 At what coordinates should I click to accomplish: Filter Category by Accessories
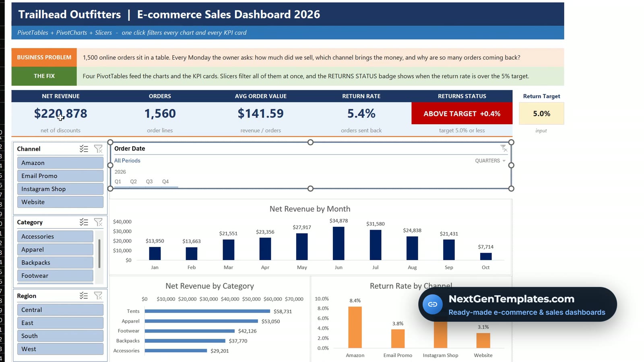coord(55,237)
